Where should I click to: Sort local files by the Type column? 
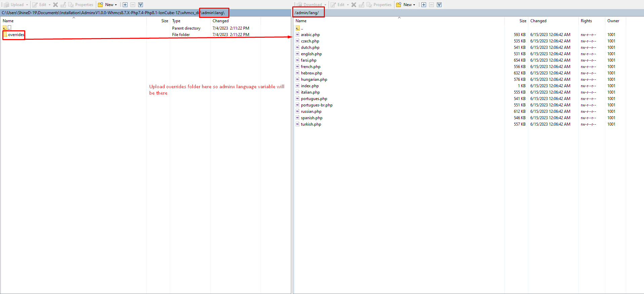tap(176, 21)
